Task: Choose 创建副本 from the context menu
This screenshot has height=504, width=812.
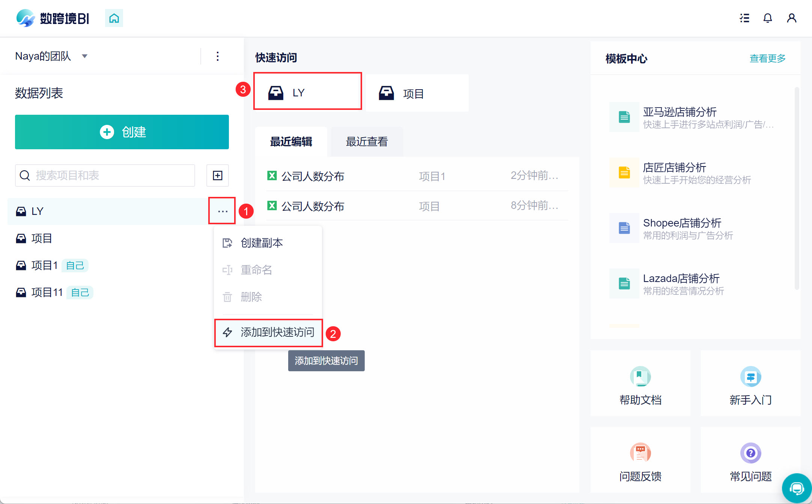Action: pos(262,243)
